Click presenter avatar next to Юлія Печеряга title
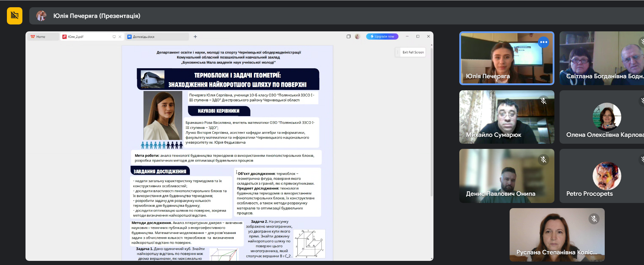This screenshot has width=644, height=265. point(41,16)
